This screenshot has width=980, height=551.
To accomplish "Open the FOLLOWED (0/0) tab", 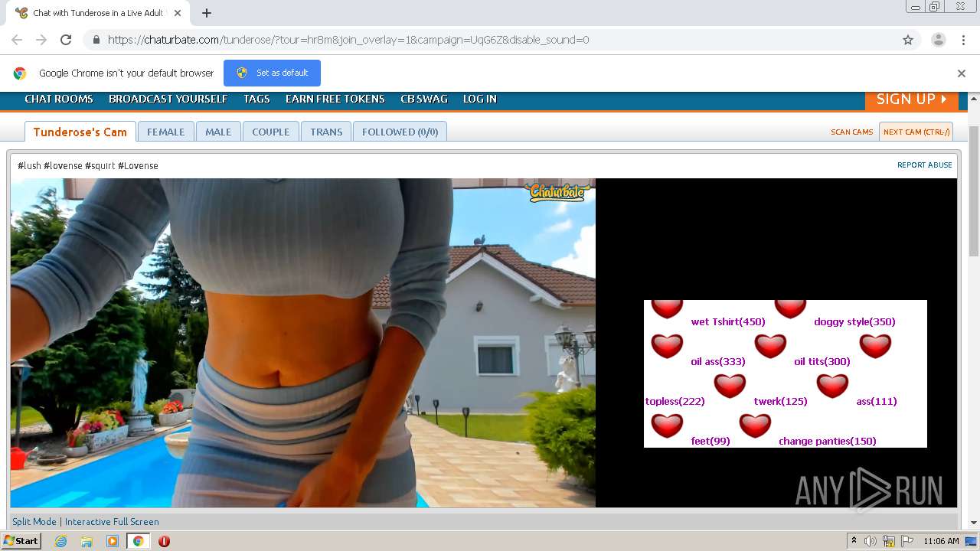I will 400,132.
